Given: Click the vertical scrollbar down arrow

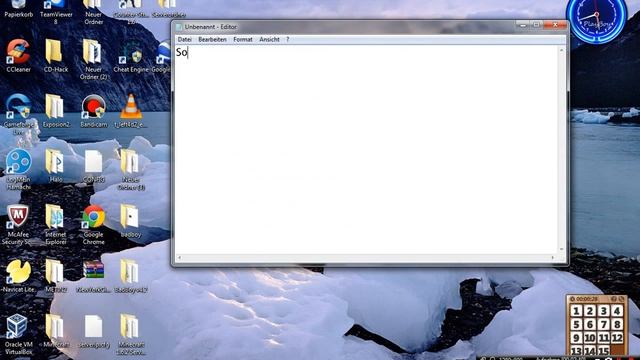Looking at the screenshot, I should click(562, 249).
